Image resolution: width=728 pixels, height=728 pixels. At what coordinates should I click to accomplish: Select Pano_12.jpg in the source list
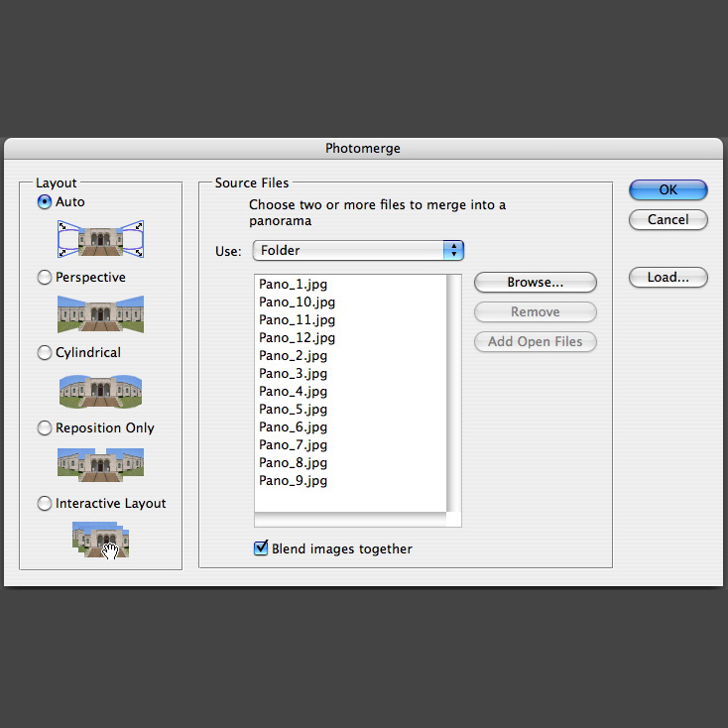(x=350, y=337)
